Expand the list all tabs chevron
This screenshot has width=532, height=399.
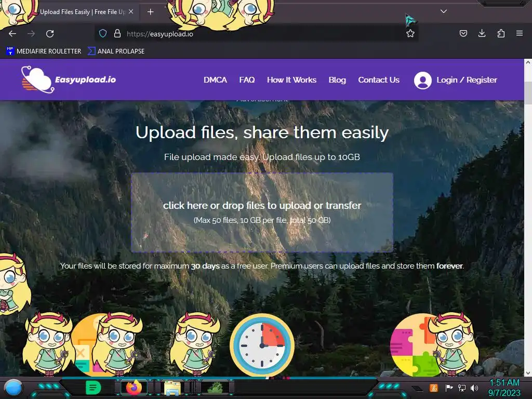tap(444, 11)
